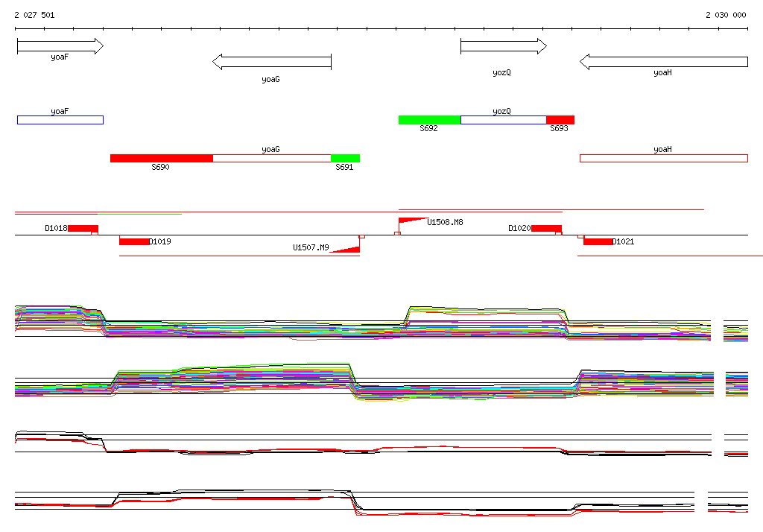Image resolution: width=763 pixels, height=532 pixels.
Task: Click the red-outlined yoaH segment box
Action: tap(664, 158)
